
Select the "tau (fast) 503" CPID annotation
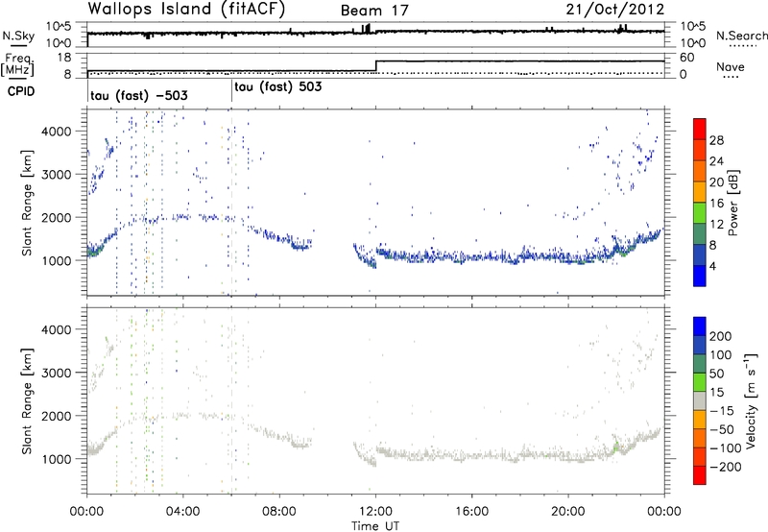(278, 87)
